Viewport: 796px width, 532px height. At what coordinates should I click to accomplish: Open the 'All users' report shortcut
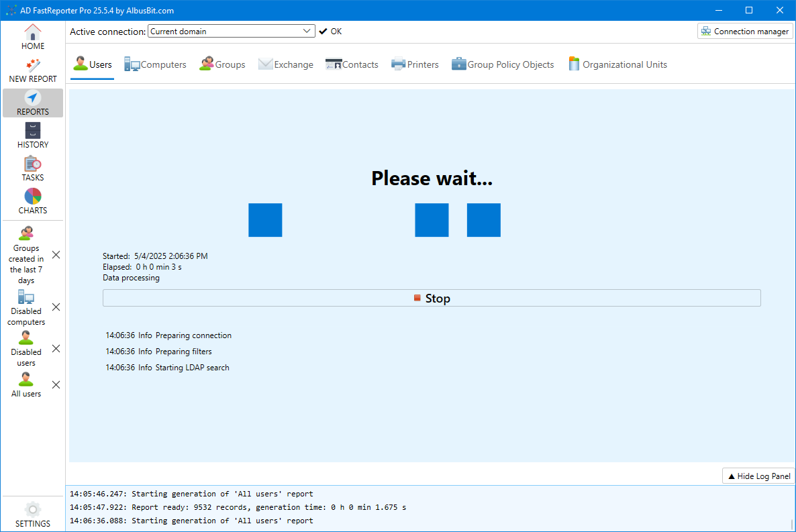tap(26, 385)
